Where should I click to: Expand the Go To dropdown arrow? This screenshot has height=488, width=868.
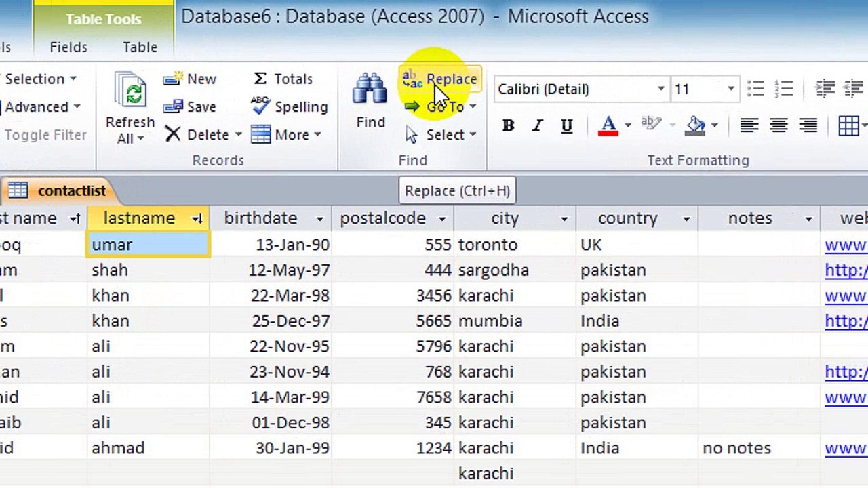pyautogui.click(x=473, y=107)
